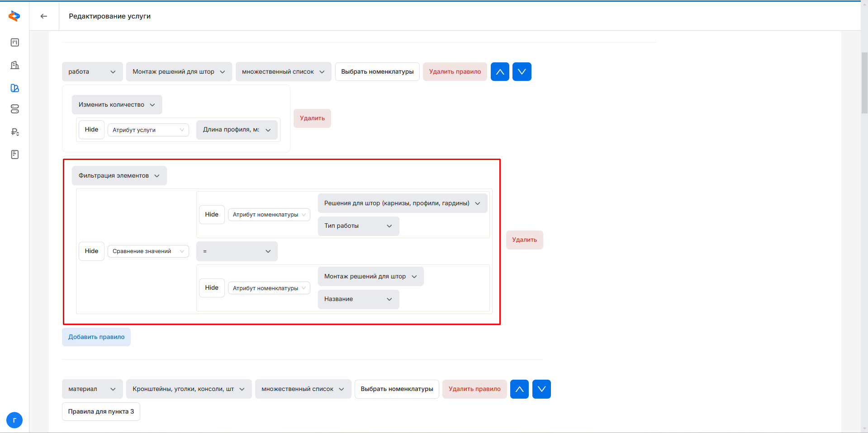Move the работа rule up with the arrow
Image resolution: width=868 pixels, height=433 pixels.
coord(500,72)
